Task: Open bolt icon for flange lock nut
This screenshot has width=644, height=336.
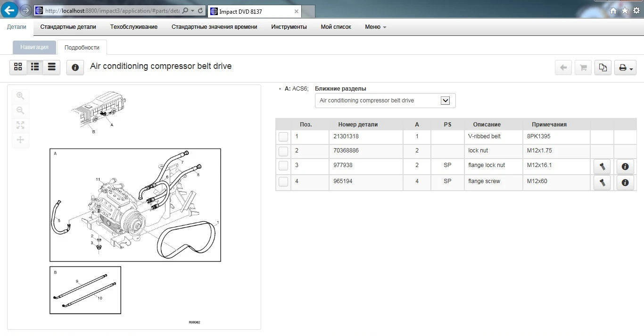Action: [602, 166]
